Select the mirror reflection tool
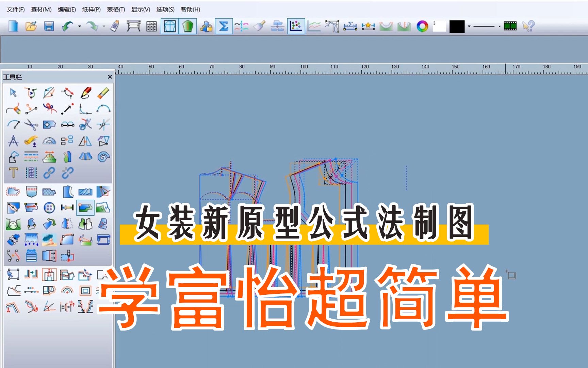Image resolution: width=588 pixels, height=368 pixels. (85, 141)
